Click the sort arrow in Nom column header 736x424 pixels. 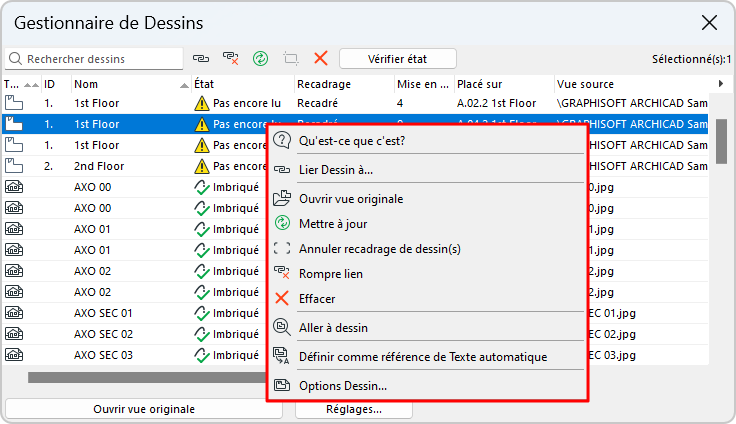[184, 84]
